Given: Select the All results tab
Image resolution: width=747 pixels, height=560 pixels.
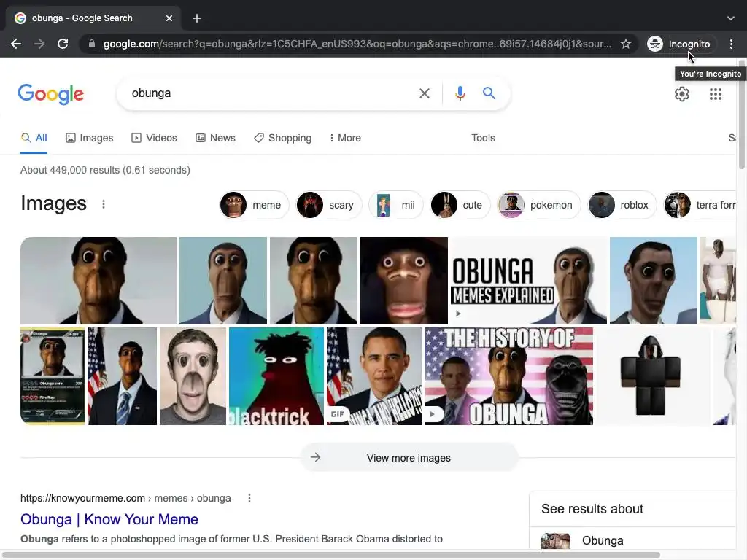Looking at the screenshot, I should coord(34,138).
